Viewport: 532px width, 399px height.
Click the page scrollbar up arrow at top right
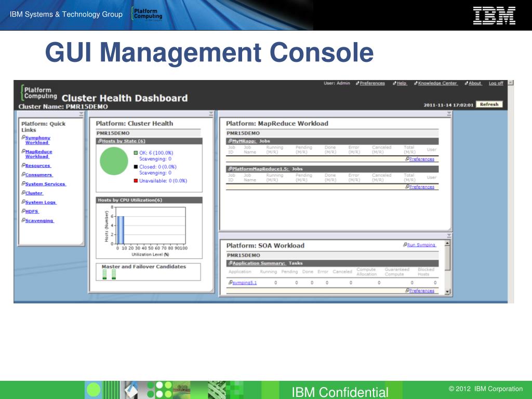tap(511, 83)
